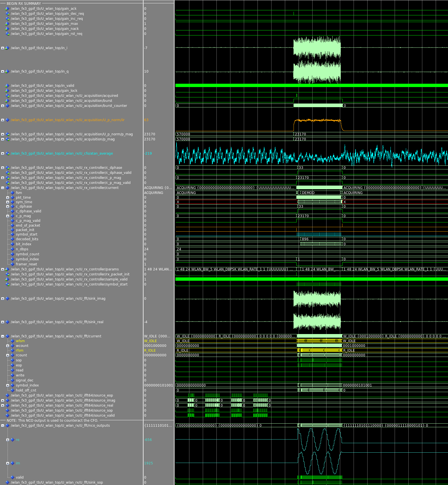448x485 pixels.
Task: Click the U_fft/sink_sop signal icon
Action: click(7, 482)
